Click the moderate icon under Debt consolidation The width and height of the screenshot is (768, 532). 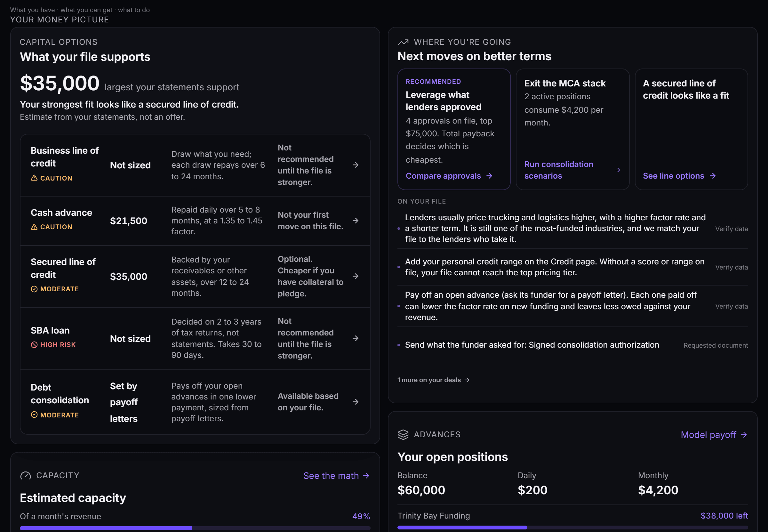click(34, 415)
